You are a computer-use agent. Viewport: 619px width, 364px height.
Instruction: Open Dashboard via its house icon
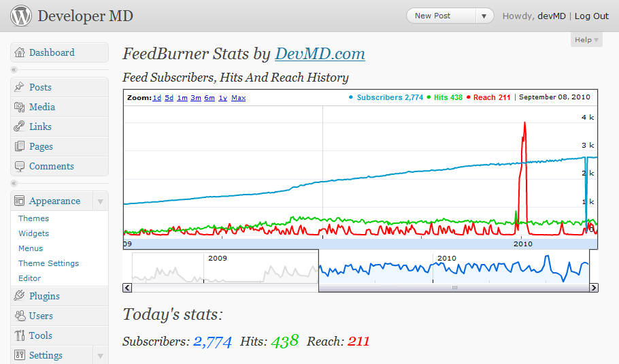click(x=19, y=52)
